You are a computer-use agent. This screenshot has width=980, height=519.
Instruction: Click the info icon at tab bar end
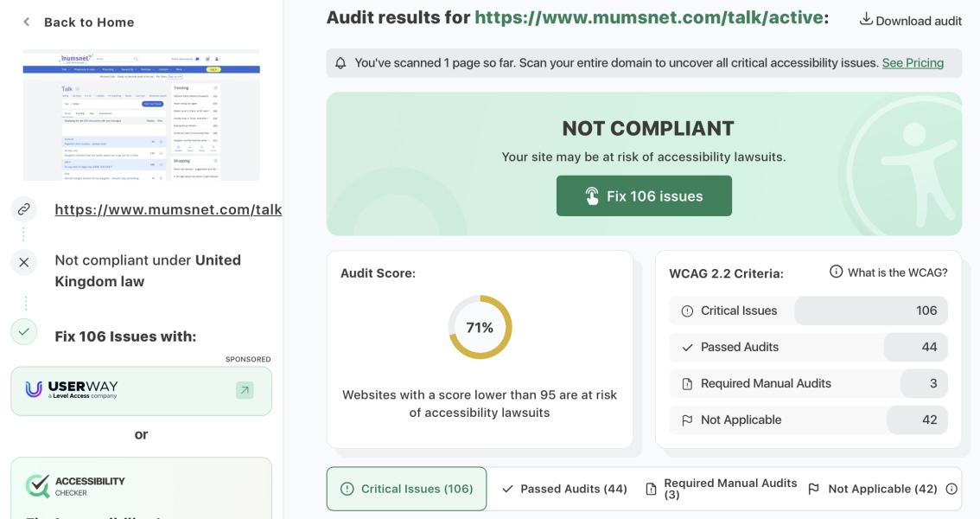tap(952, 489)
